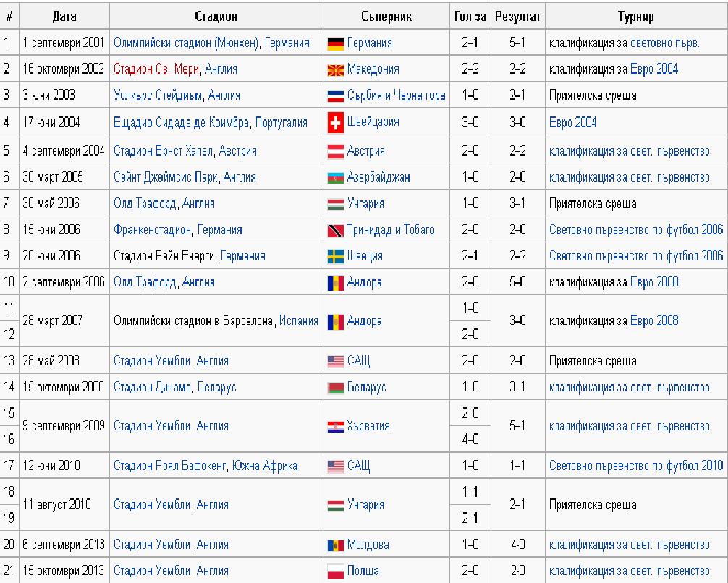Image resolution: width=728 pixels, height=583 pixels.
Task: Click the Belarus flag icon
Action: click(335, 388)
